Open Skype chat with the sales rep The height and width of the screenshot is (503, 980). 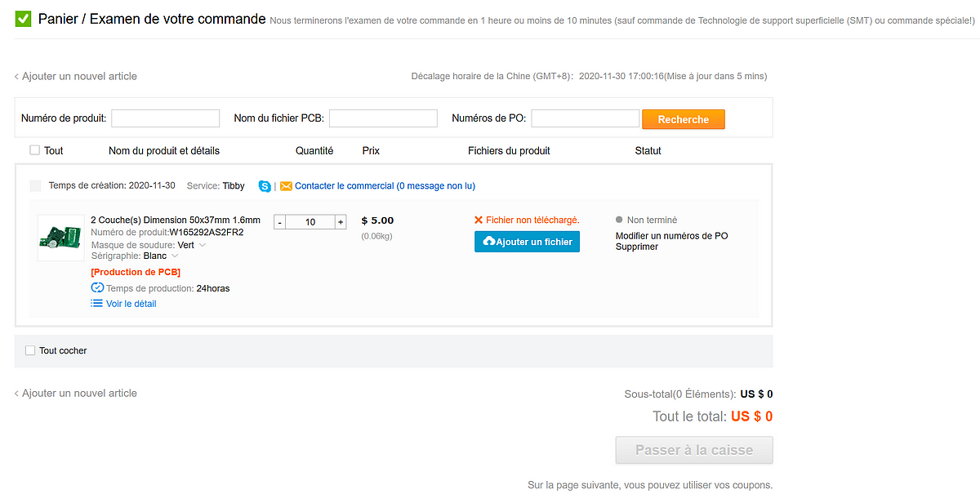tap(265, 186)
